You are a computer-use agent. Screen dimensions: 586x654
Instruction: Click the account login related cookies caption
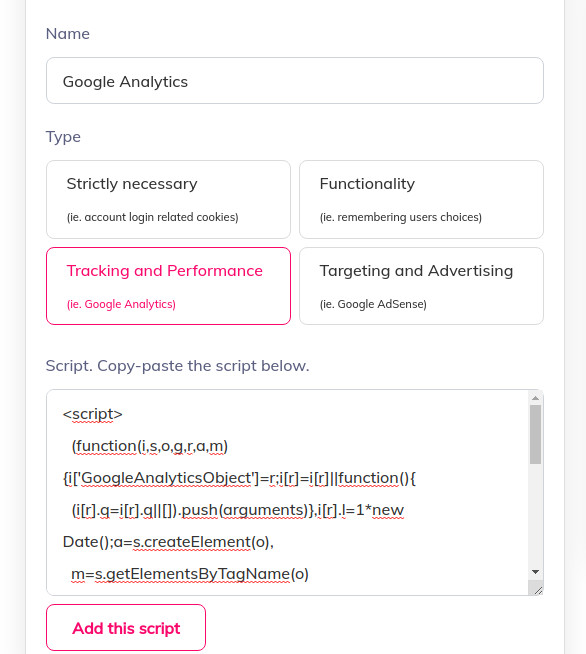click(x=153, y=217)
